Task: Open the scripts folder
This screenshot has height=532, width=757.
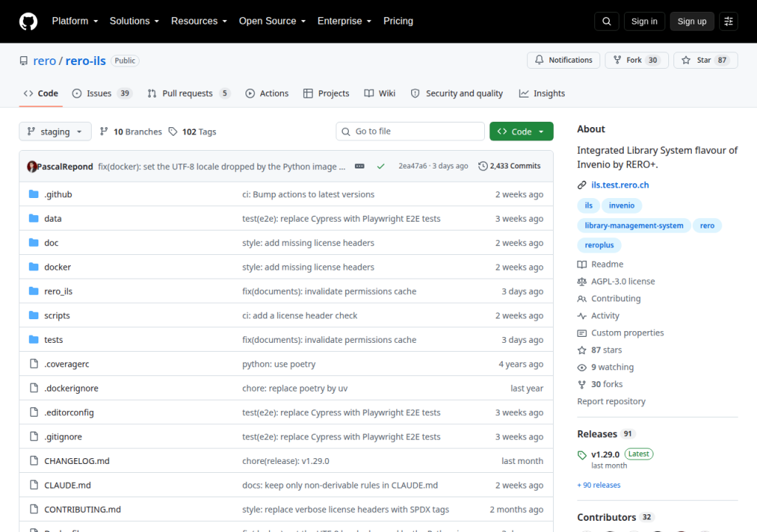Action: point(57,316)
